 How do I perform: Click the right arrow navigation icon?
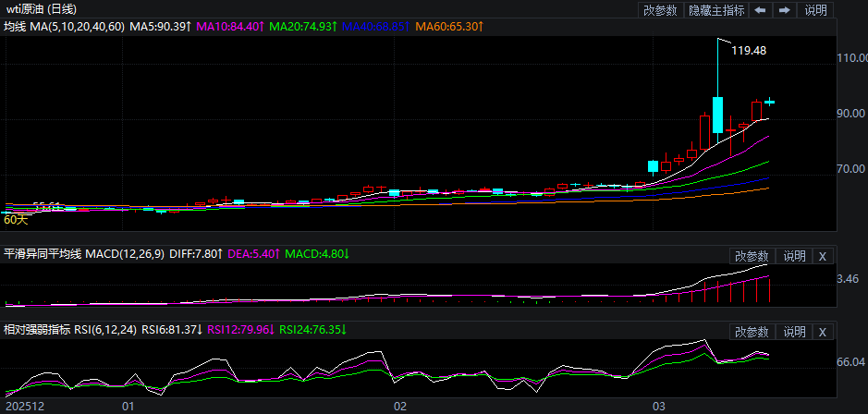tap(784, 10)
